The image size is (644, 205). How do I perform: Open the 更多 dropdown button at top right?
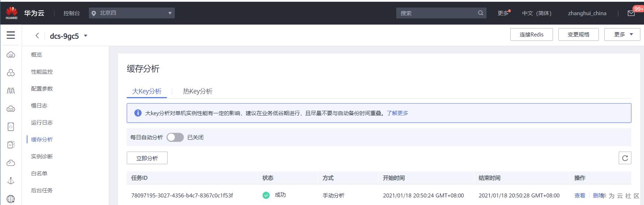pyautogui.click(x=622, y=35)
